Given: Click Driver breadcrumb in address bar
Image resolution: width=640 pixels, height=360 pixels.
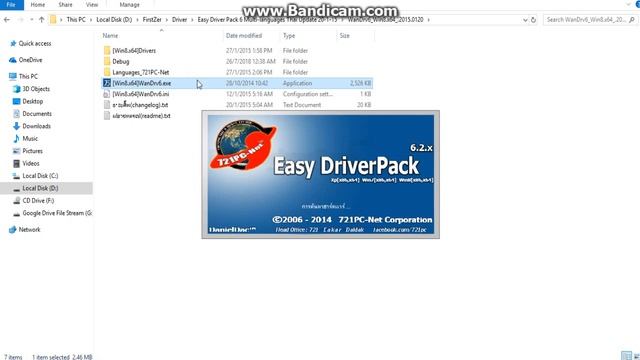Looking at the screenshot, I should 179,20.
